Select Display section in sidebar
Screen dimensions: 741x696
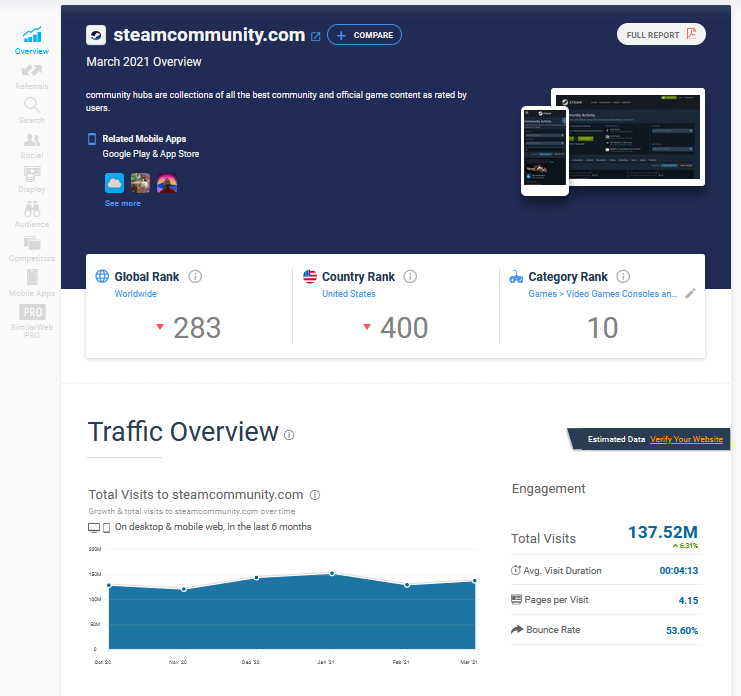pyautogui.click(x=32, y=180)
